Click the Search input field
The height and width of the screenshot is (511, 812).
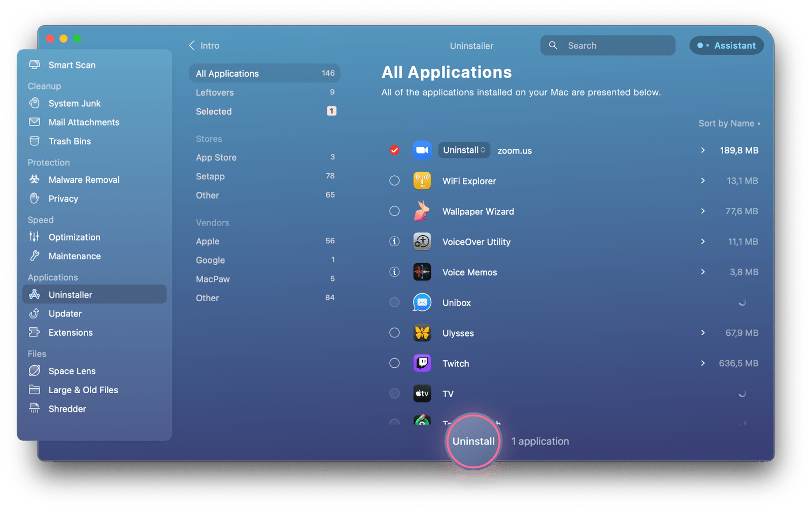[607, 45]
